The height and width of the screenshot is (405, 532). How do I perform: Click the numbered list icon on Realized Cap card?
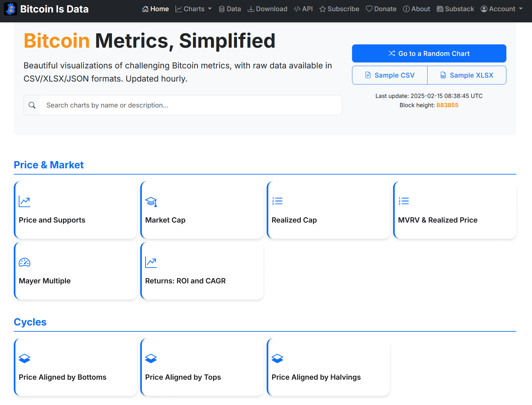click(277, 201)
